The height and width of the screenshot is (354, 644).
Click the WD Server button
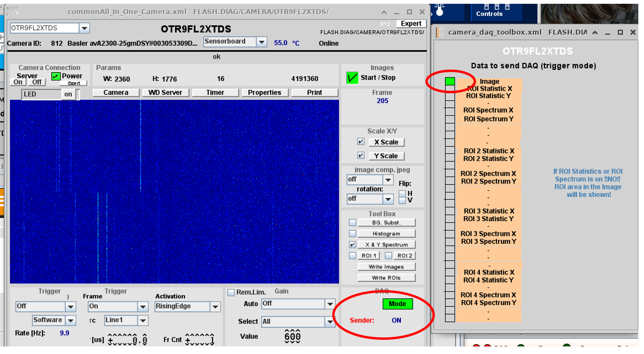(x=165, y=93)
